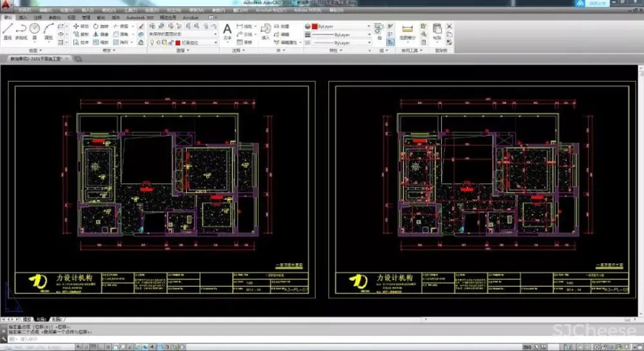Screen dimensions: 644x351
Task: Select the Arc (圆弧) tool
Action: tap(48, 30)
